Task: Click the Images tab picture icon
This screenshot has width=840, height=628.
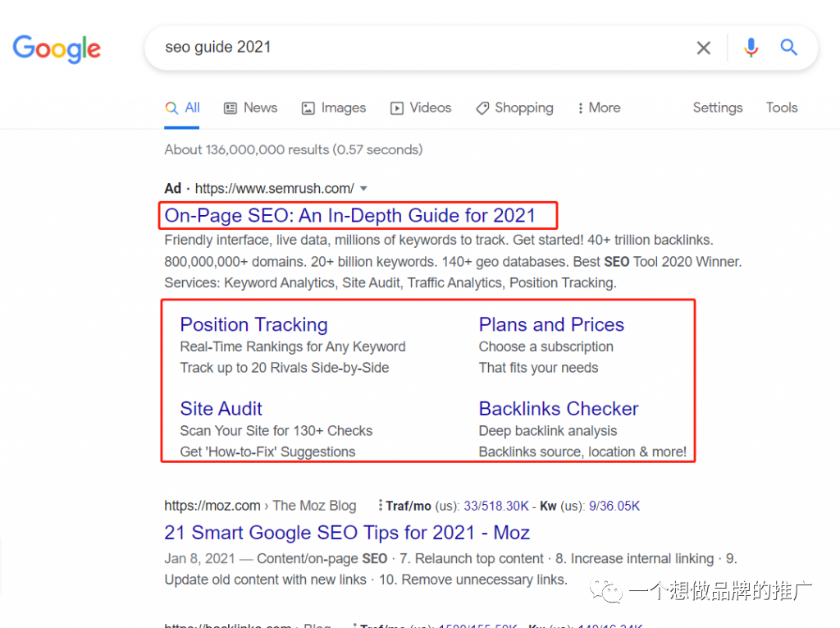Action: (308, 108)
